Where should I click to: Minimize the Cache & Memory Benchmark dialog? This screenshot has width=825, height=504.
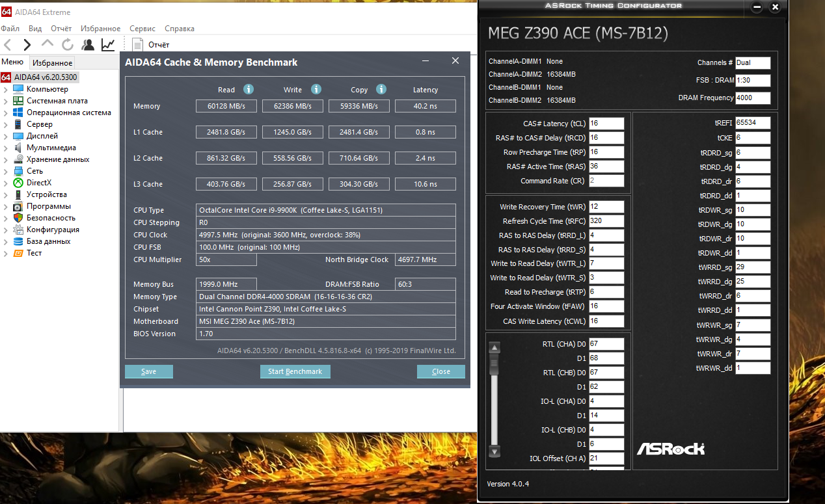click(425, 61)
